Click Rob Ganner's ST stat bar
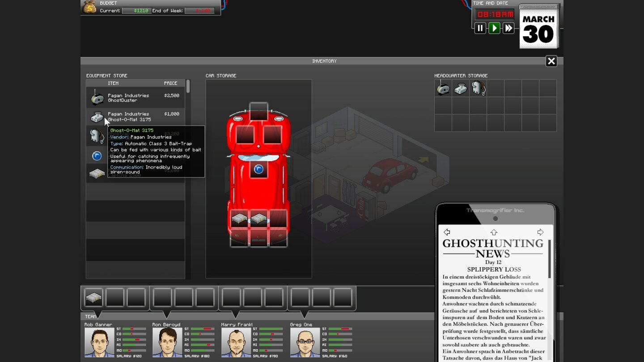This screenshot has width=644, height=362. [134, 329]
